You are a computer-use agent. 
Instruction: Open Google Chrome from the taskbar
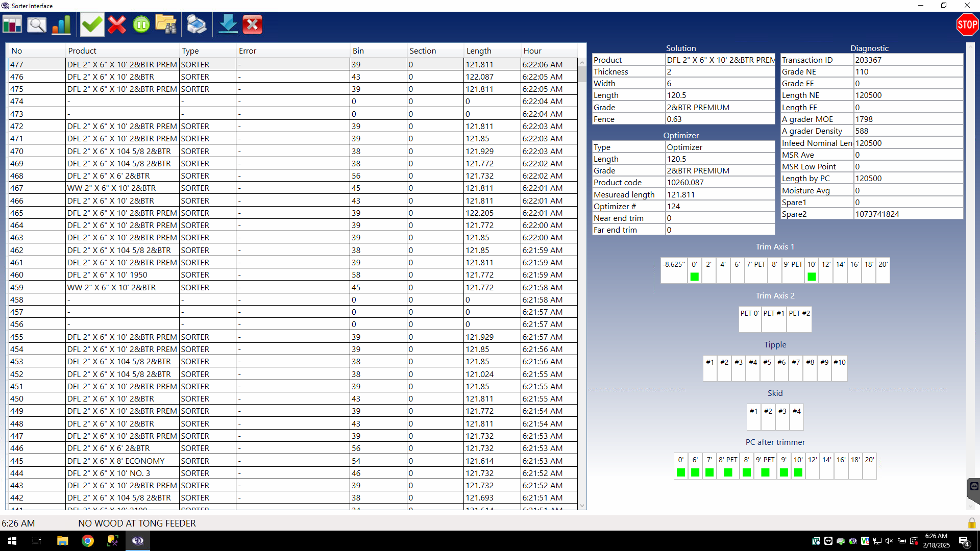88,541
